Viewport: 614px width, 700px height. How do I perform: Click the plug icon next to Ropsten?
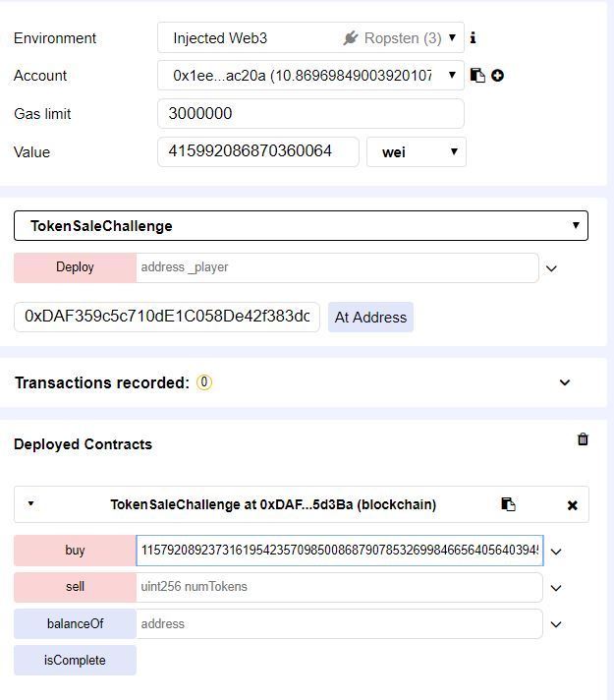click(x=351, y=38)
